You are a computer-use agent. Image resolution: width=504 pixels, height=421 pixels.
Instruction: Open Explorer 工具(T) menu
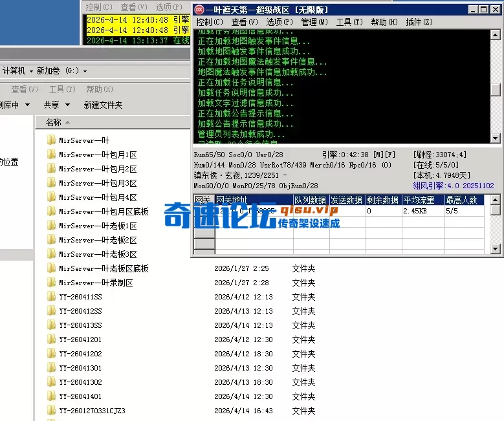pos(62,89)
